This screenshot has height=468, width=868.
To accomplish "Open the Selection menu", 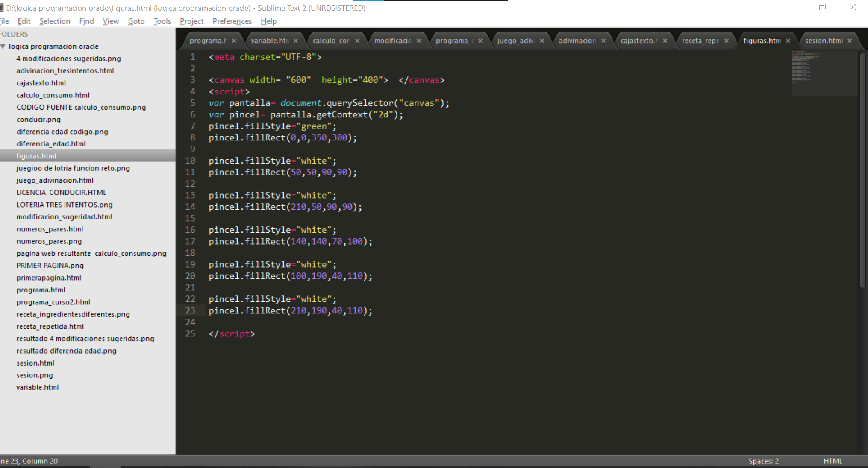I will coord(55,21).
